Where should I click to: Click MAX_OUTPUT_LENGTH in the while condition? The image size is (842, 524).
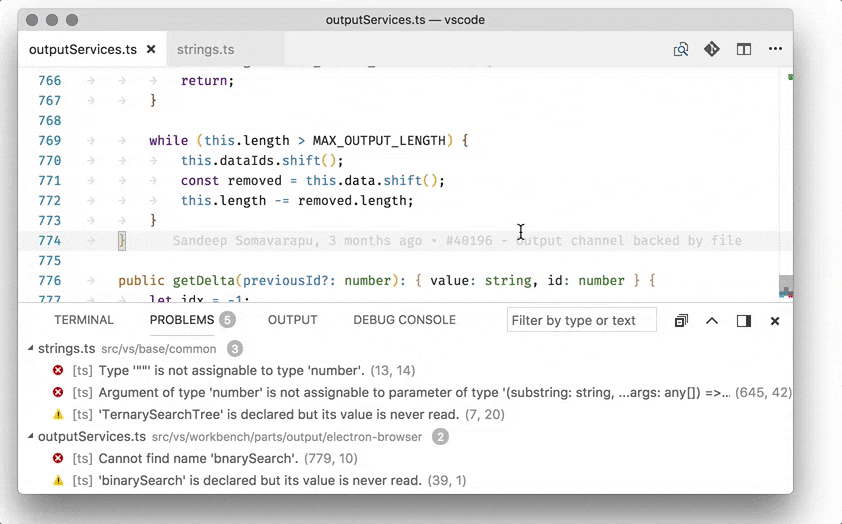[379, 141]
